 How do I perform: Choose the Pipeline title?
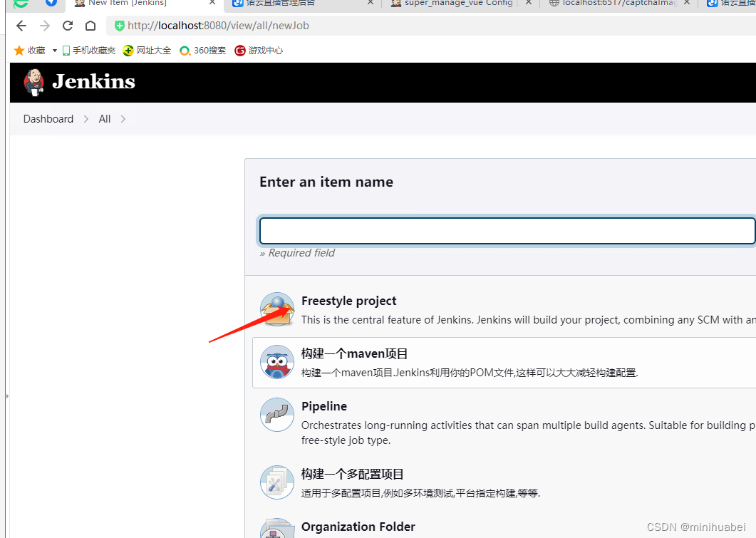click(324, 406)
